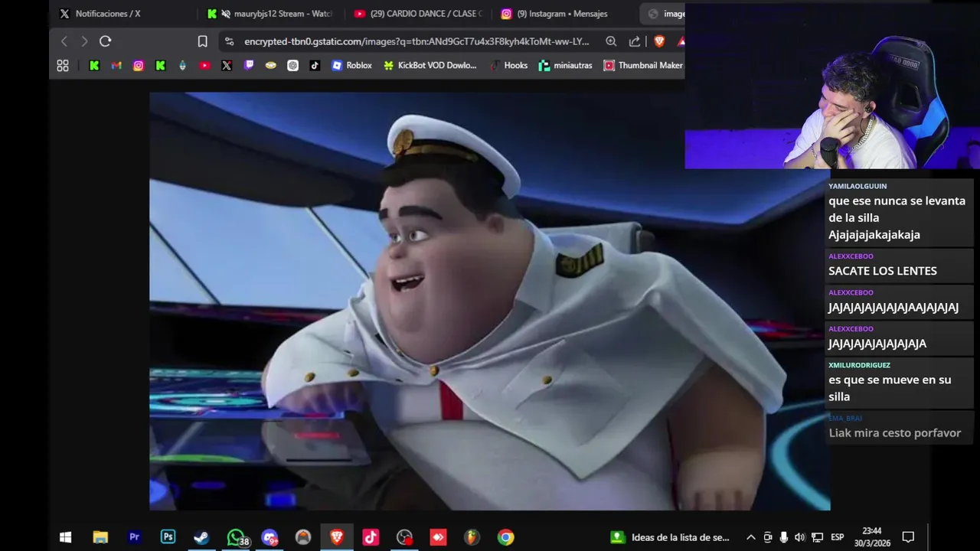
Task: Open the Instagram bookmark
Action: pyautogui.click(x=139, y=66)
